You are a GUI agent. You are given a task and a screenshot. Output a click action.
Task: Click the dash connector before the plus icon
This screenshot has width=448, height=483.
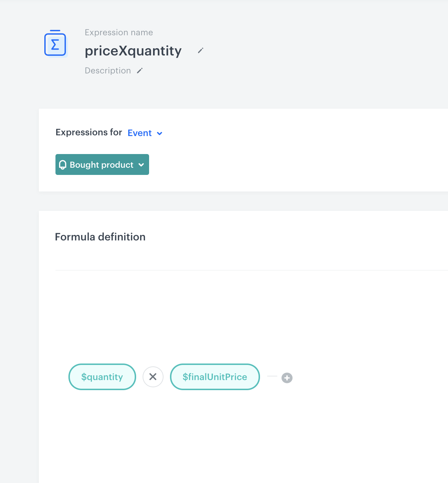pos(273,377)
